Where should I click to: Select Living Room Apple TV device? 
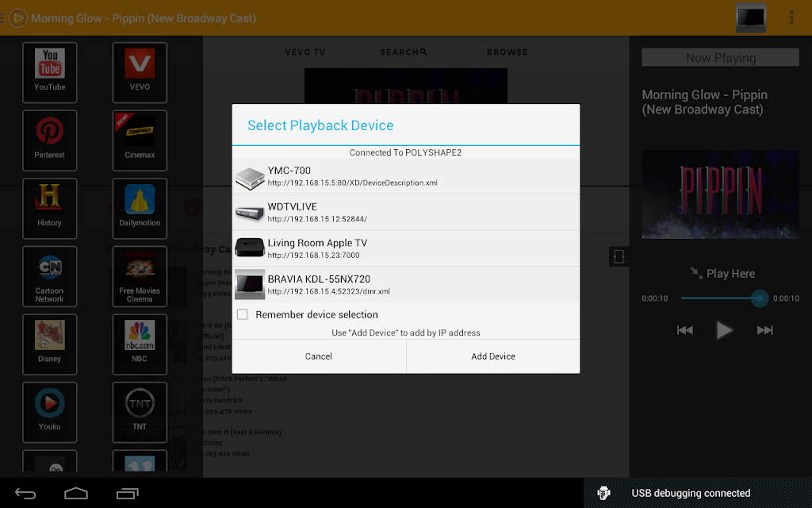point(405,248)
